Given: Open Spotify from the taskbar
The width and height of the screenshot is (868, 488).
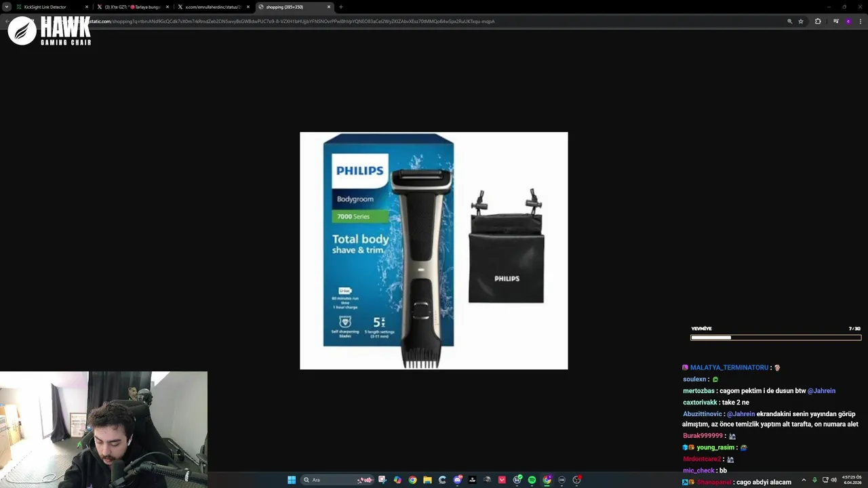Looking at the screenshot, I should tap(532, 480).
